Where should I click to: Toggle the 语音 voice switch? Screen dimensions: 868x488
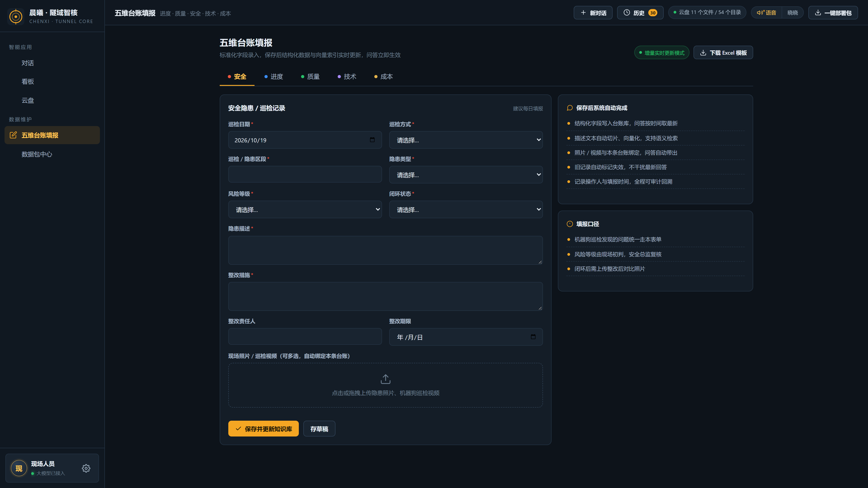click(767, 13)
